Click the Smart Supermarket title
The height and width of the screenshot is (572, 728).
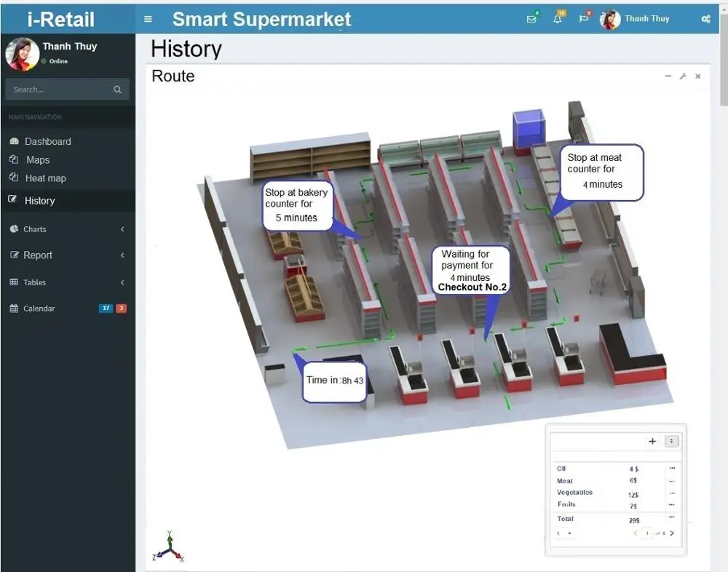[262, 20]
